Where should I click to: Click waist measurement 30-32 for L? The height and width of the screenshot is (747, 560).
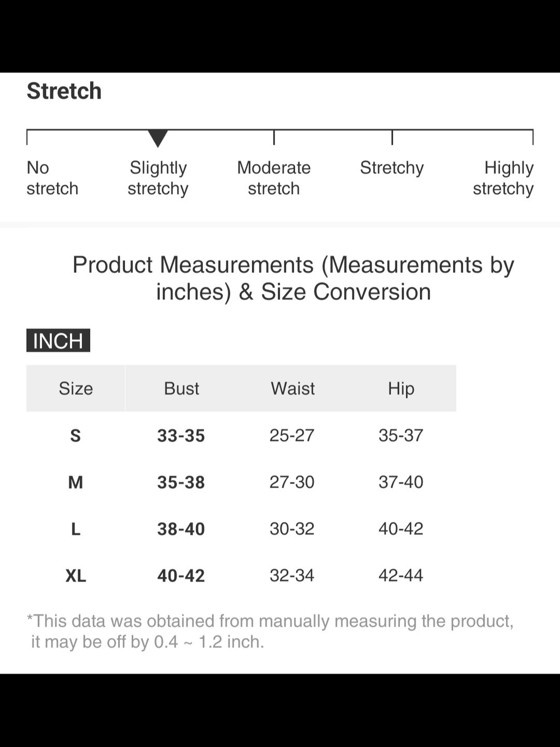point(292,528)
